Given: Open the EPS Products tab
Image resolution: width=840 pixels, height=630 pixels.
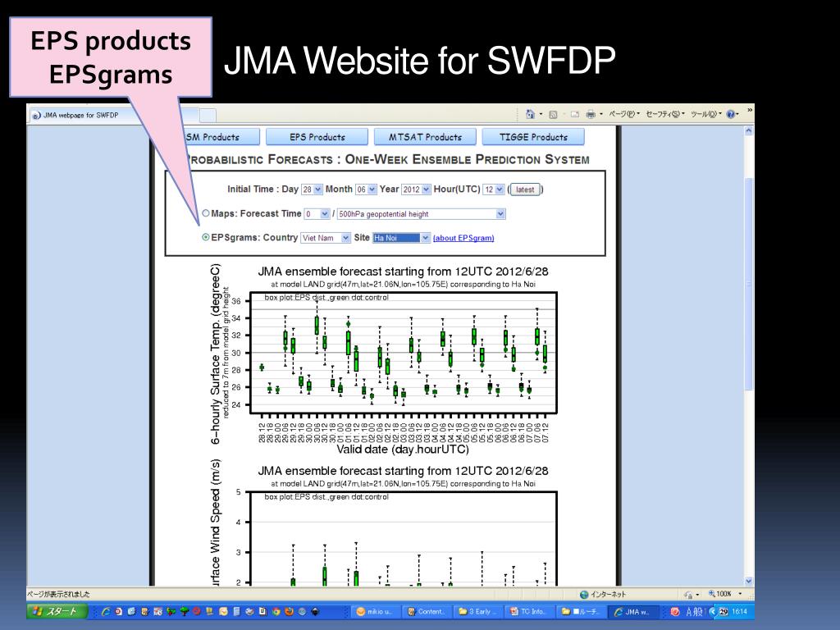Looking at the screenshot, I should pos(317,137).
